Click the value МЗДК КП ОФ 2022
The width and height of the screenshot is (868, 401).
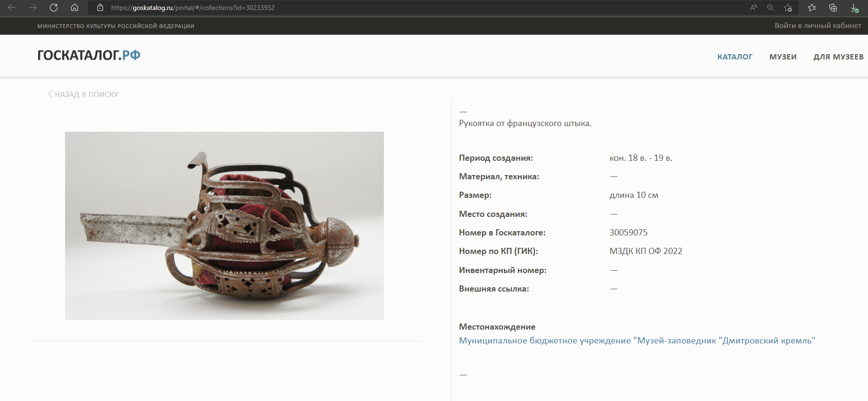click(646, 251)
